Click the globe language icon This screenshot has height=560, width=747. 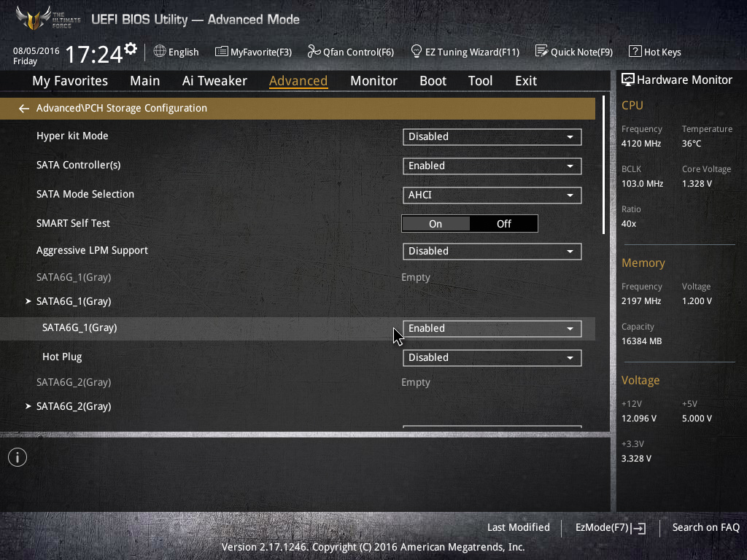pyautogui.click(x=160, y=52)
